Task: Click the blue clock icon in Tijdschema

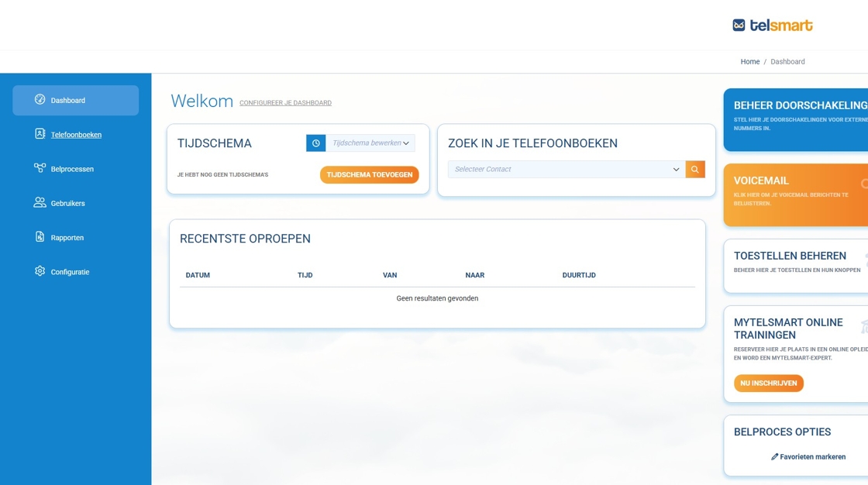Action: click(315, 143)
